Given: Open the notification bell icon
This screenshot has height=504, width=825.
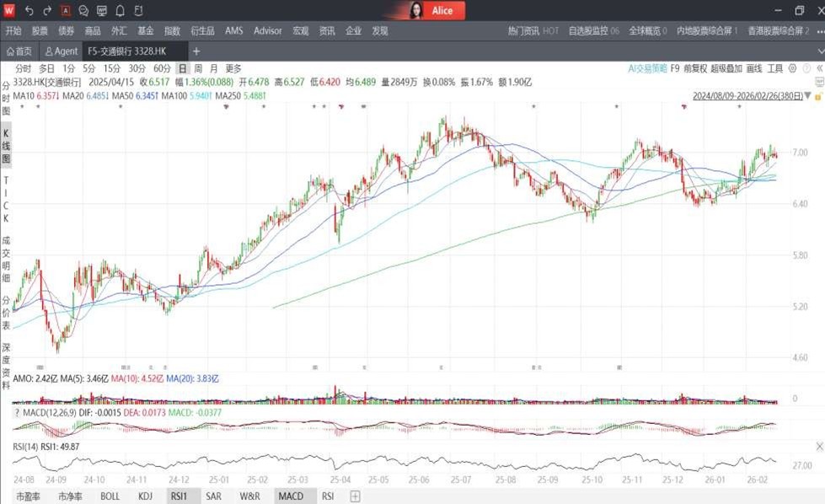Looking at the screenshot, I should click(x=120, y=11).
